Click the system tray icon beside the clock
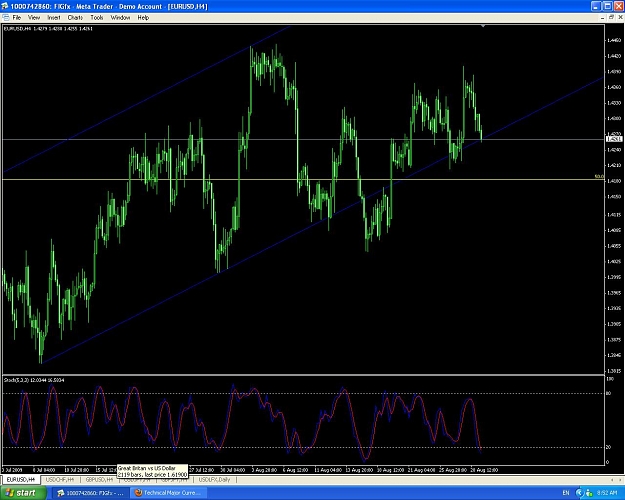Viewport: 625px width, 500px height. (589, 493)
